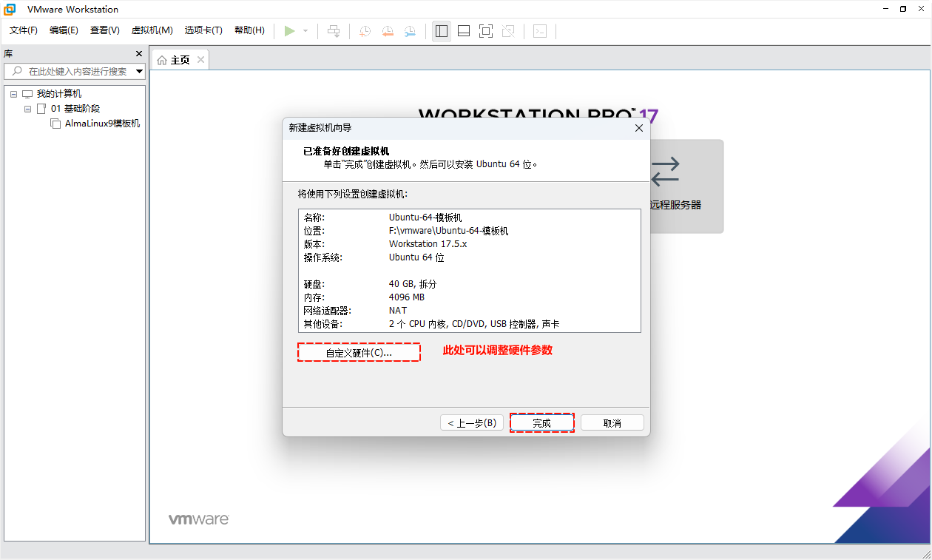Click 完成 to create the virtual machine
This screenshot has width=932, height=560.
coord(541,423)
